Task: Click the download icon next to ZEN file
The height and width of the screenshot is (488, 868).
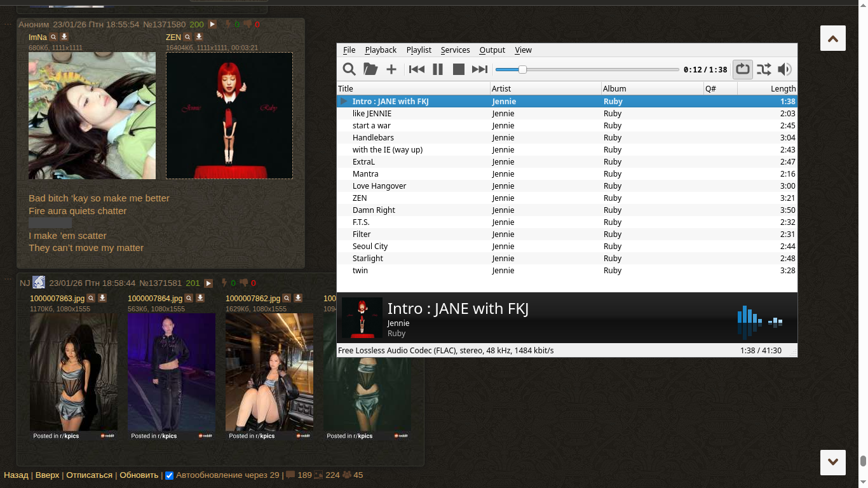Action: (x=198, y=37)
